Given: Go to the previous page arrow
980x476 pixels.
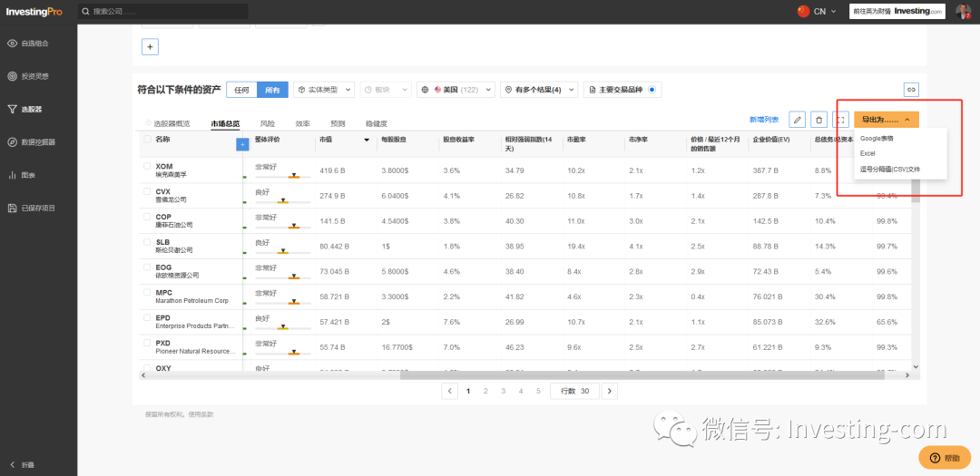Looking at the screenshot, I should coord(449,391).
